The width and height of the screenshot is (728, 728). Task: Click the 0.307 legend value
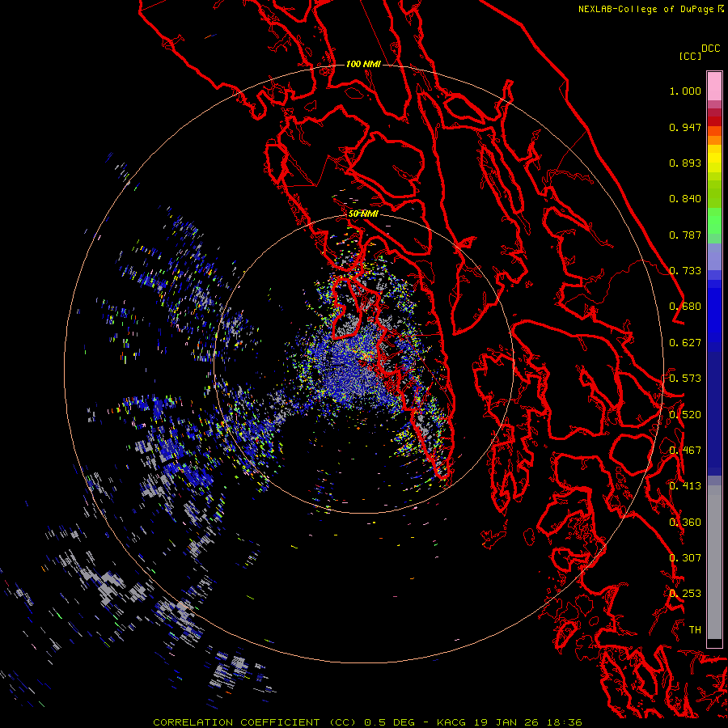pos(685,558)
